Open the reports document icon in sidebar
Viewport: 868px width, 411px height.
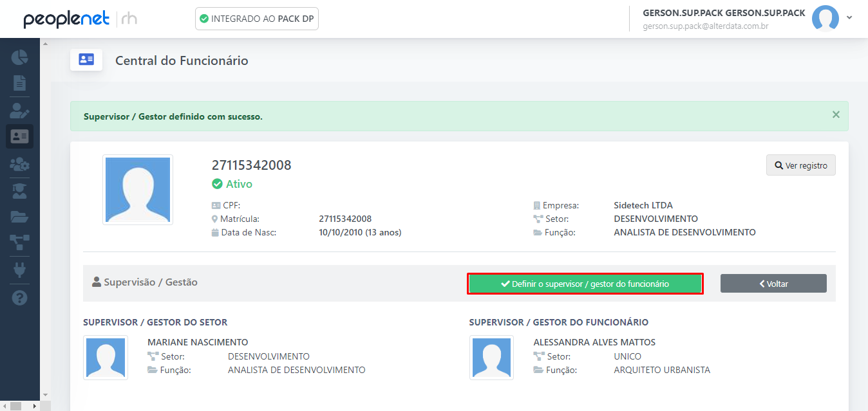pos(19,83)
